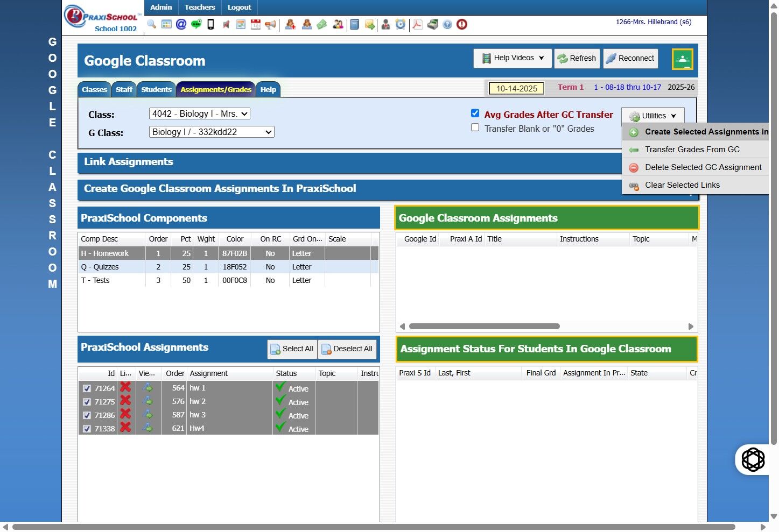Image resolution: width=779 pixels, height=532 pixels.
Task: Click the Google Classroom Assignments horizontal scrollbar
Action: click(x=485, y=326)
